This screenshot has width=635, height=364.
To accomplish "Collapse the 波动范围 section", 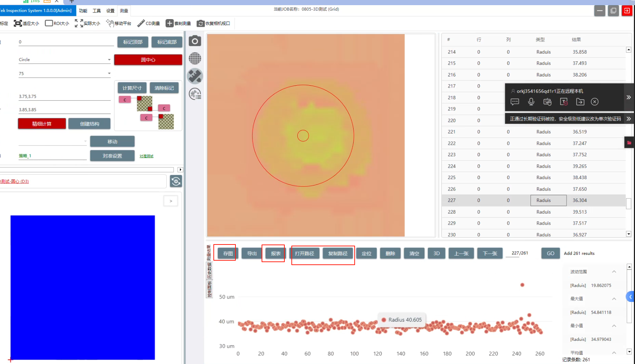I will [x=614, y=272].
